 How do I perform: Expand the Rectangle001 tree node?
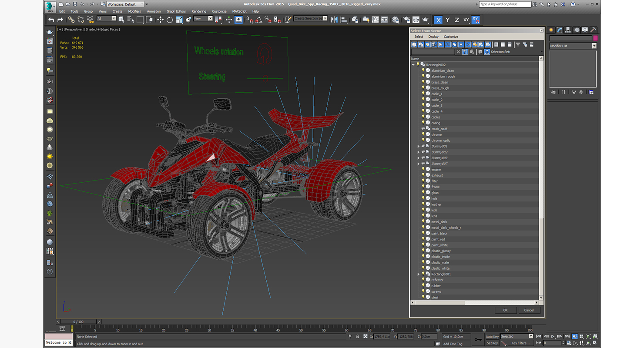[x=419, y=274]
